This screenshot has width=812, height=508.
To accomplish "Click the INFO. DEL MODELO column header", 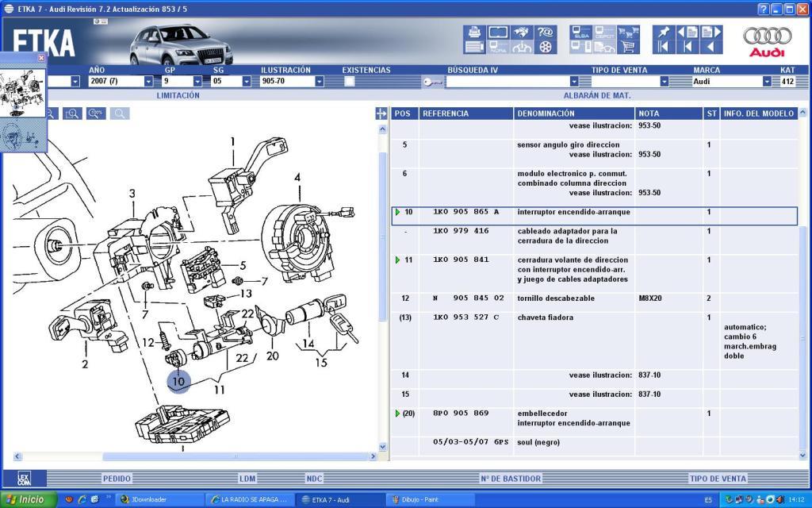I will point(759,114).
